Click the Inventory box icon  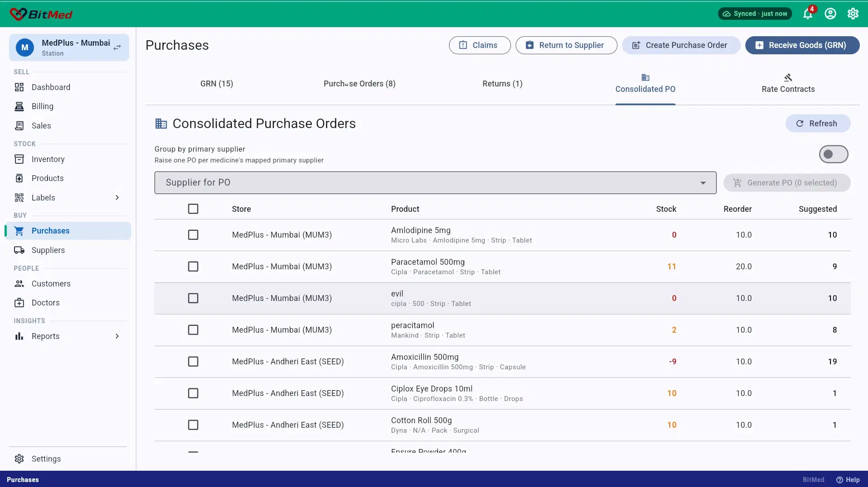[x=19, y=159]
